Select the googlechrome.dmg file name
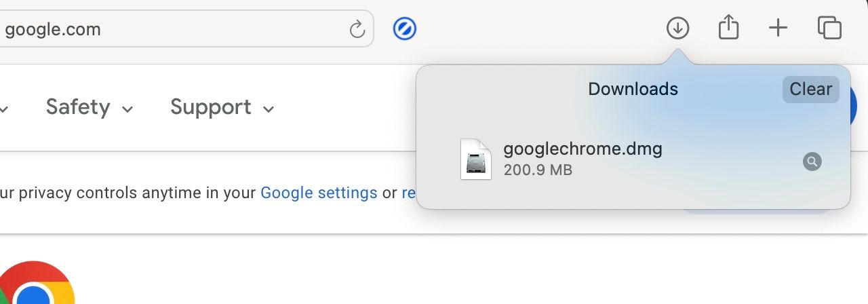The height and width of the screenshot is (304, 868). click(583, 149)
